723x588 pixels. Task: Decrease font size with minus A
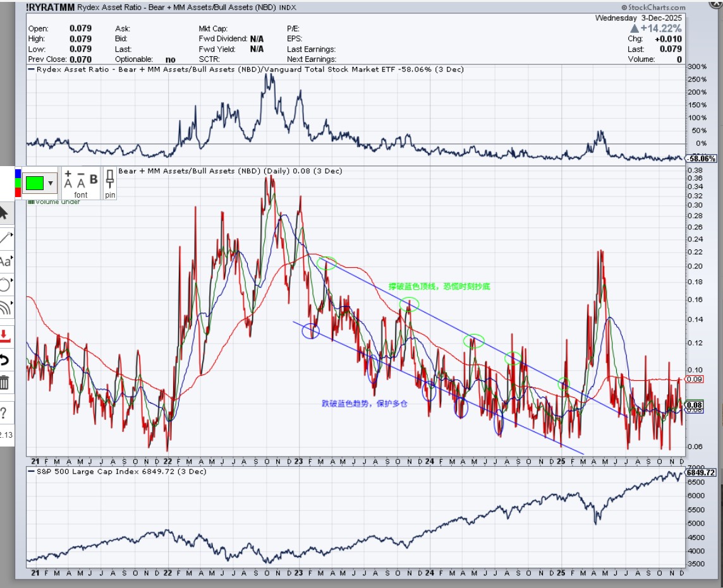[x=80, y=180]
